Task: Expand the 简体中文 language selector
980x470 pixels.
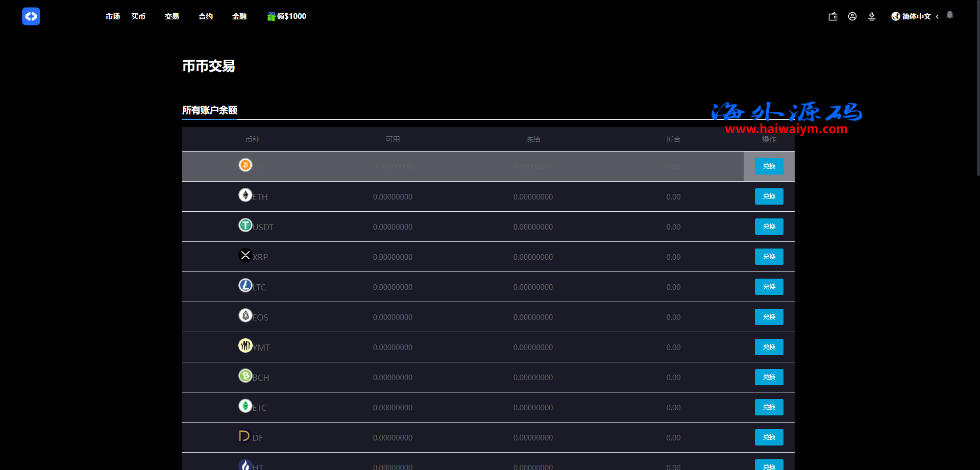Action: click(916, 16)
